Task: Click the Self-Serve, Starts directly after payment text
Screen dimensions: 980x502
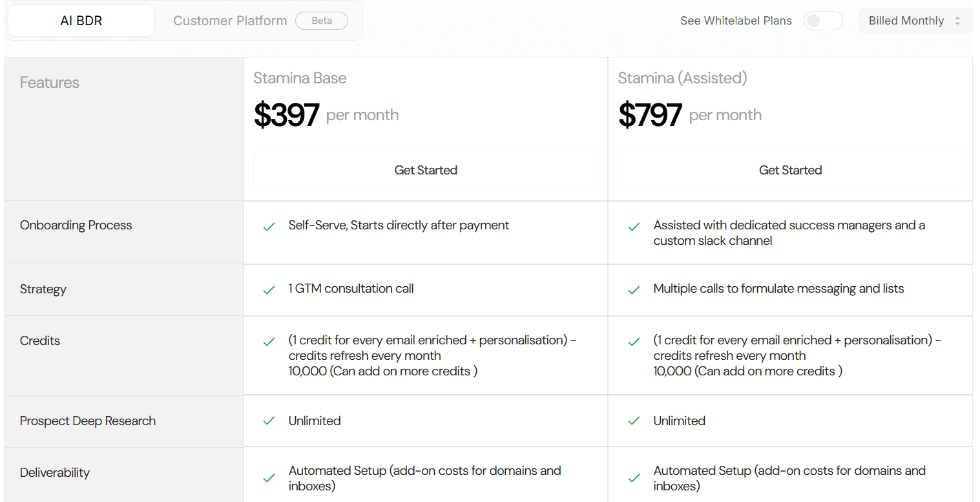Action: click(399, 225)
